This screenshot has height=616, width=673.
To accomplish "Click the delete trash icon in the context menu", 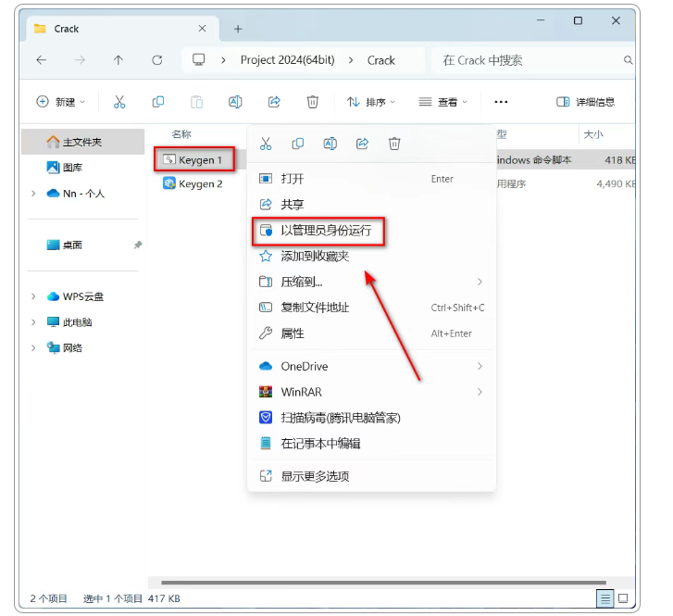I will (x=394, y=144).
